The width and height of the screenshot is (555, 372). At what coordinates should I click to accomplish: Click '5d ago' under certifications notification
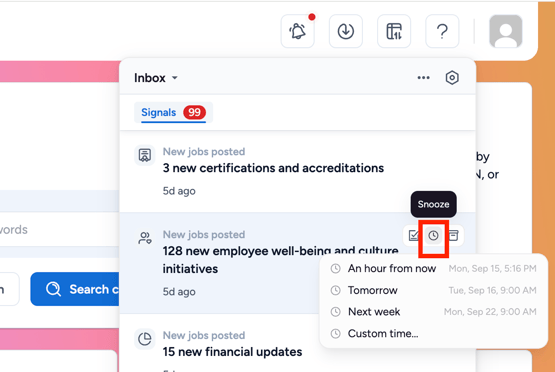pyautogui.click(x=179, y=191)
